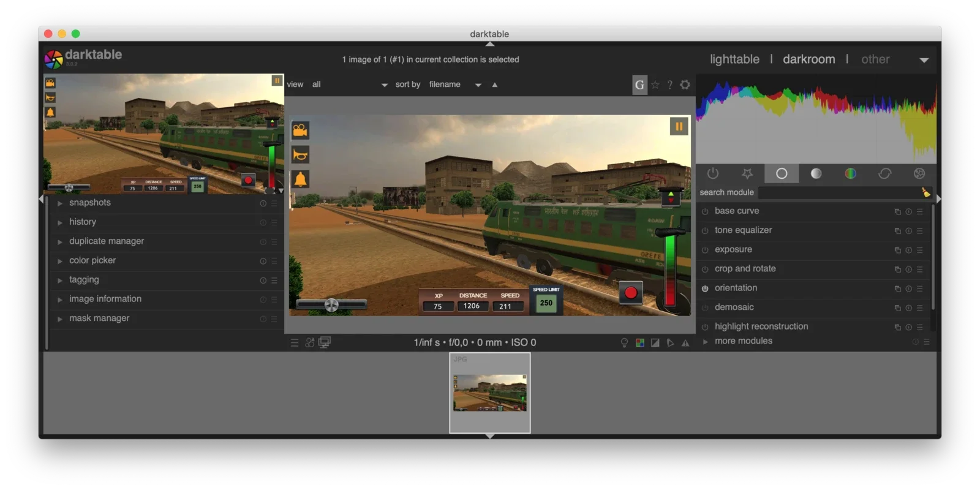Image resolution: width=980 pixels, height=490 pixels.
Task: Open view switcher dropdown arrow beside other
Action: point(924,60)
